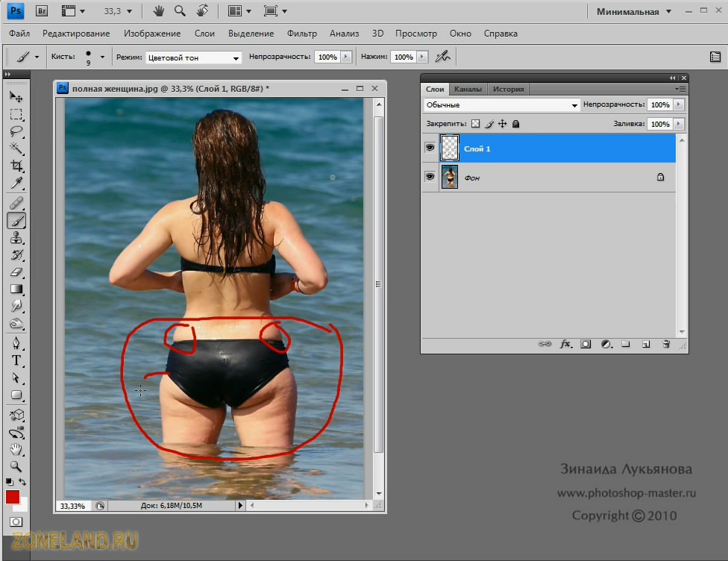Viewport: 728px width, 561px height.
Task: Toggle lock position
Action: [x=502, y=124]
